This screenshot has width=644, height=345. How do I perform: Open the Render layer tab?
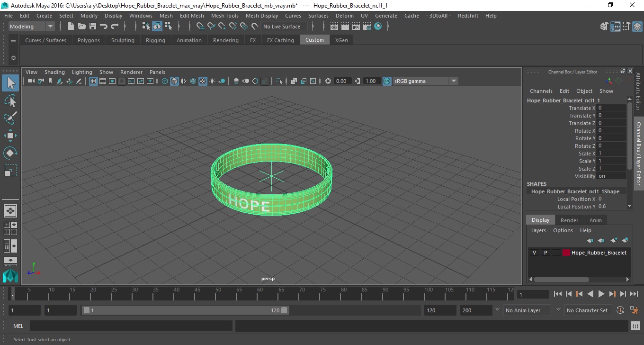pos(569,220)
